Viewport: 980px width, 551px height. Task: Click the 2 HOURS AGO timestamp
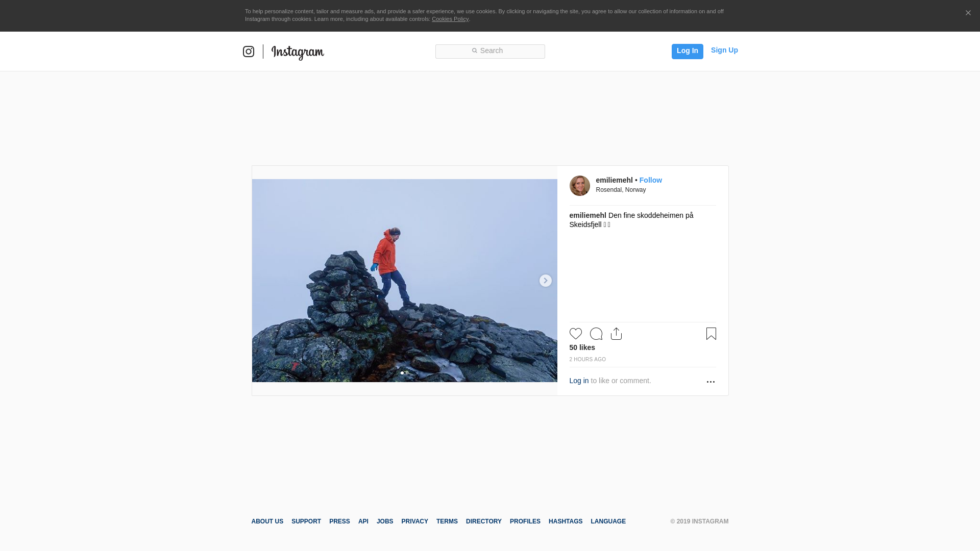coord(587,360)
